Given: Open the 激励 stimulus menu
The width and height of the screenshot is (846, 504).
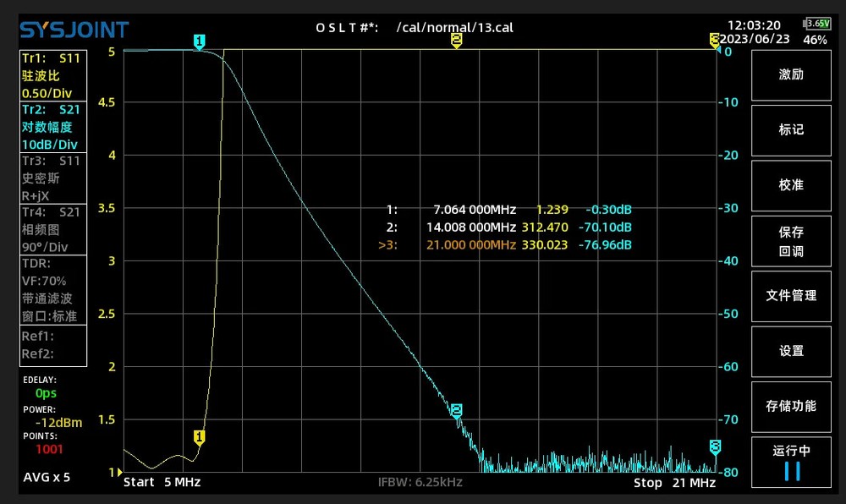Looking at the screenshot, I should [x=791, y=74].
